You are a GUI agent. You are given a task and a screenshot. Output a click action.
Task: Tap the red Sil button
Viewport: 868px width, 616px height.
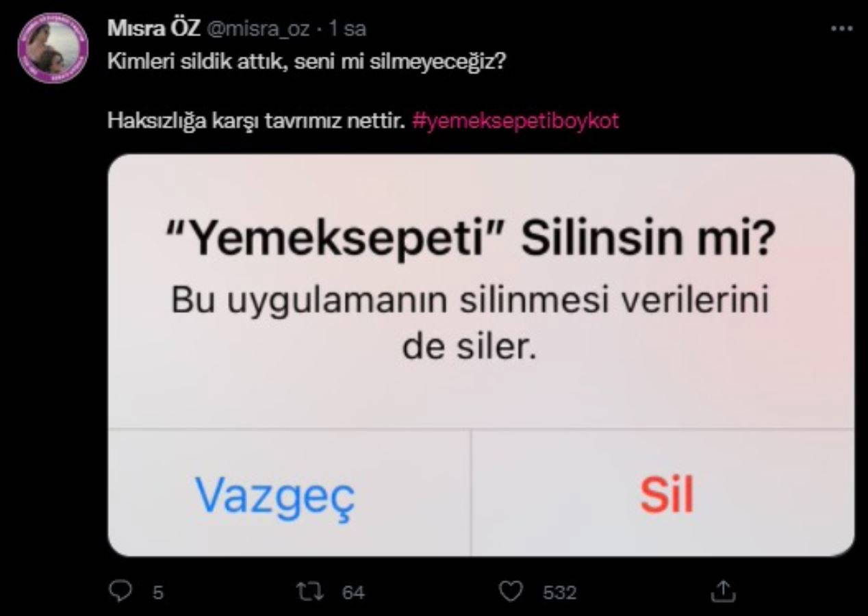click(667, 494)
